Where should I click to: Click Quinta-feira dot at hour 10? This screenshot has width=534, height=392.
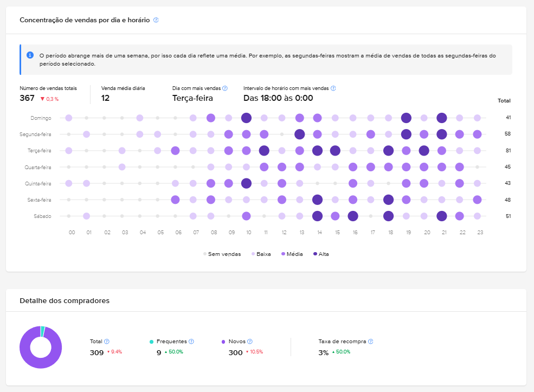click(x=246, y=183)
